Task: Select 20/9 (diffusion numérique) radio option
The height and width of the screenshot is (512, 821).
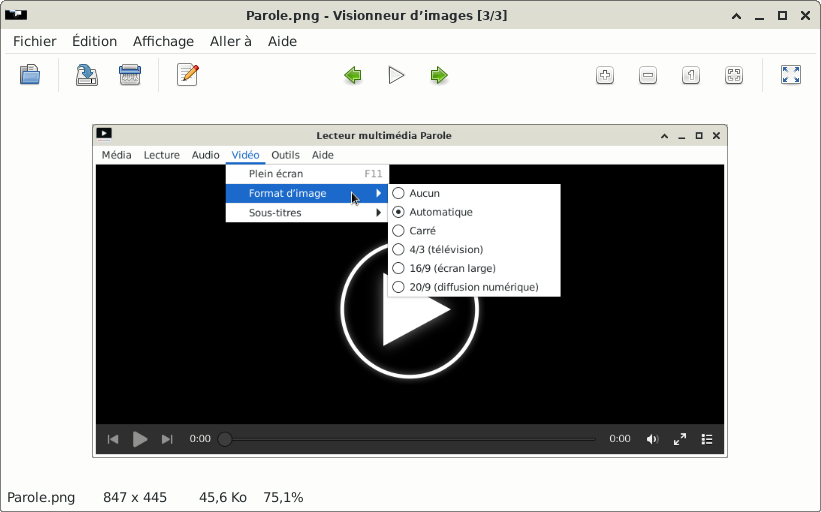Action: (x=398, y=287)
